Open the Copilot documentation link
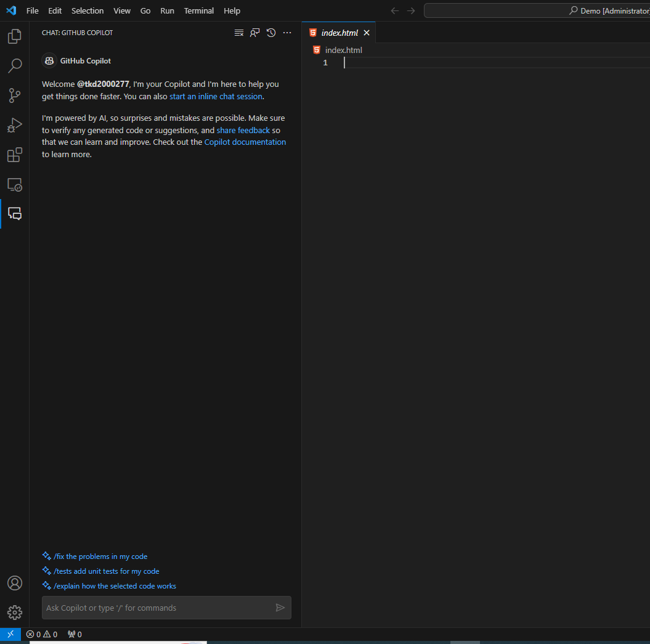This screenshot has height=644, width=650. click(245, 142)
